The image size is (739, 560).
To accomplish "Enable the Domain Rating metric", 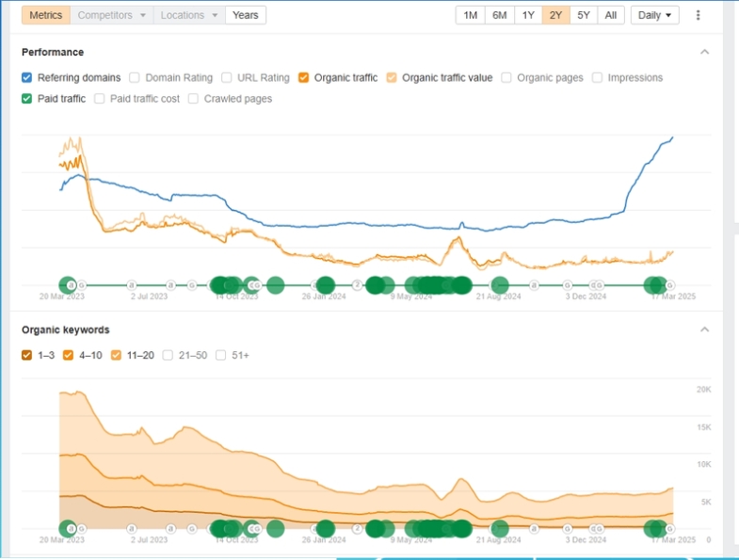I will (x=135, y=77).
